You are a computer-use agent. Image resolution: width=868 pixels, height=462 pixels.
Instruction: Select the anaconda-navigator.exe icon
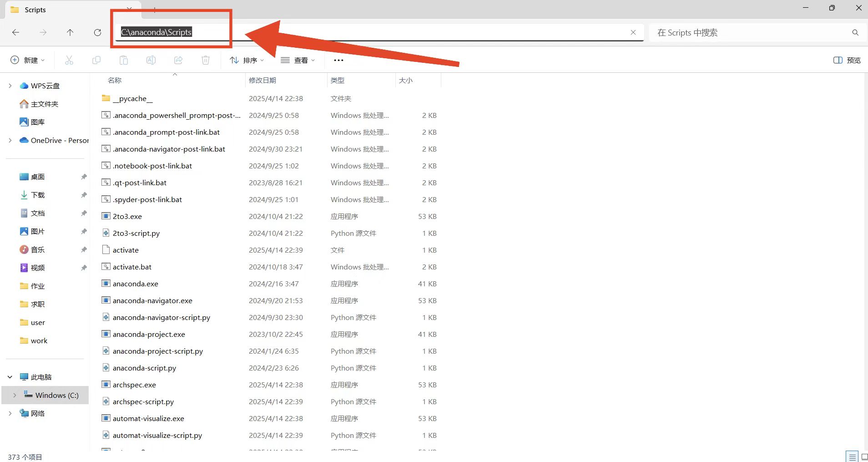[x=106, y=300]
